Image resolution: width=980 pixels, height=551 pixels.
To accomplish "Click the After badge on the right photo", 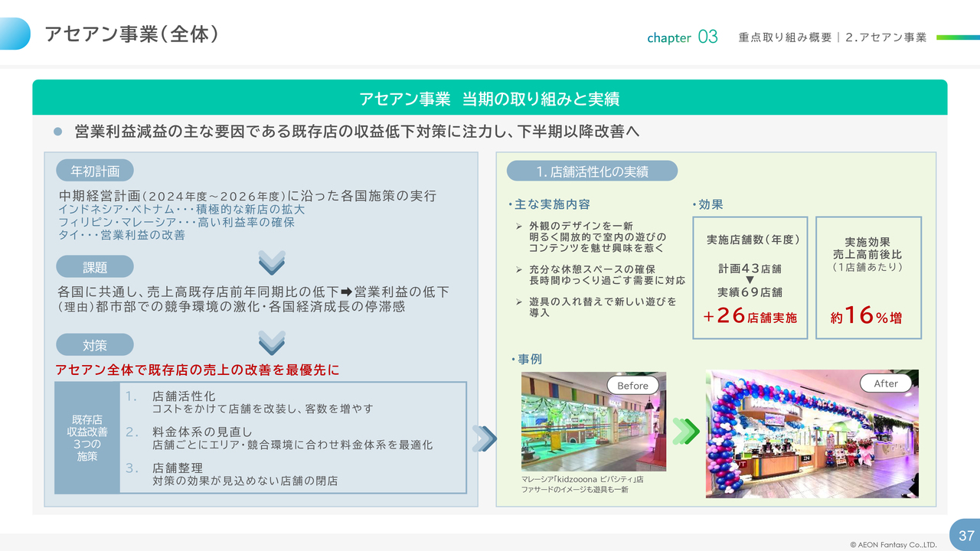I will tap(886, 383).
